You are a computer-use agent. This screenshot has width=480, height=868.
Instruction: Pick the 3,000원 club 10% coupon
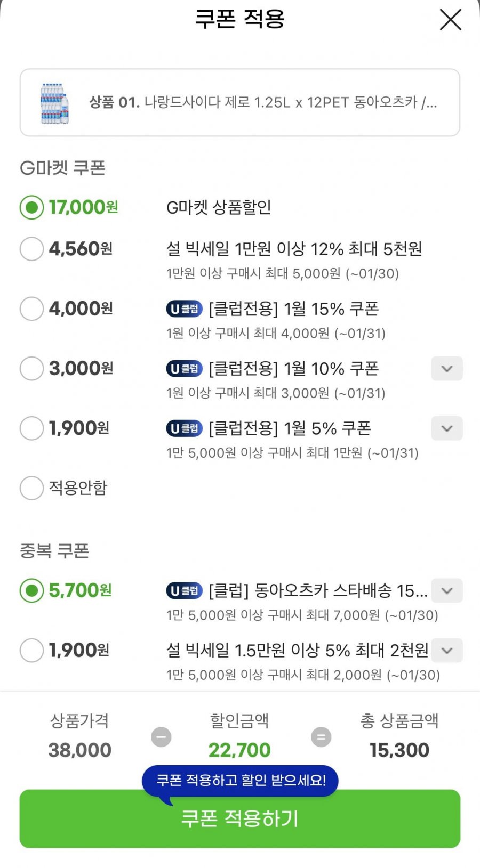coord(31,368)
